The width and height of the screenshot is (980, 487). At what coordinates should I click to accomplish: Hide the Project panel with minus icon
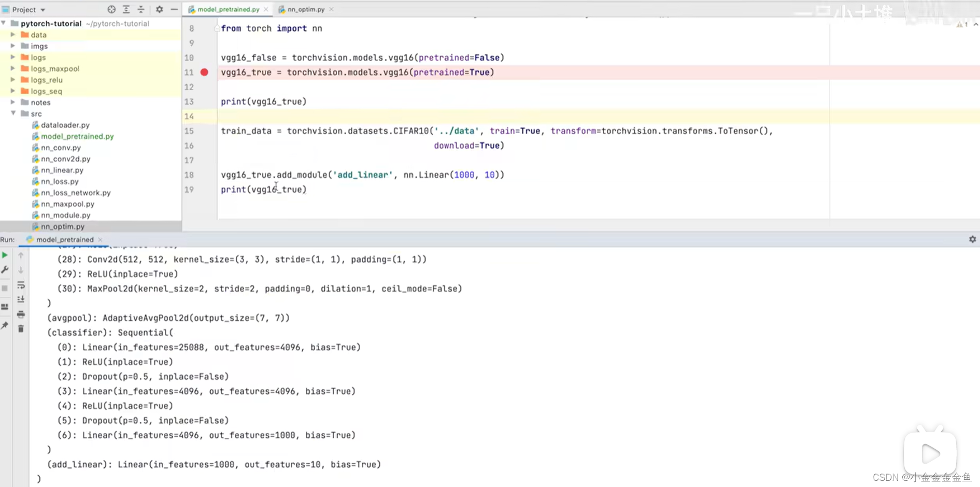[x=174, y=9]
